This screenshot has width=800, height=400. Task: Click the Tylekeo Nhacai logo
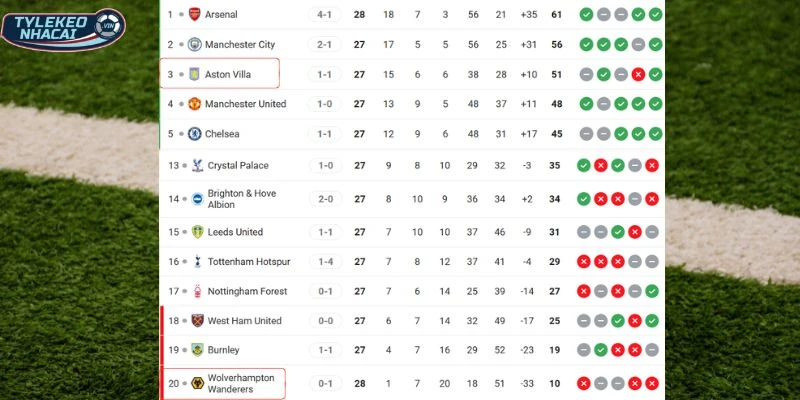point(63,30)
